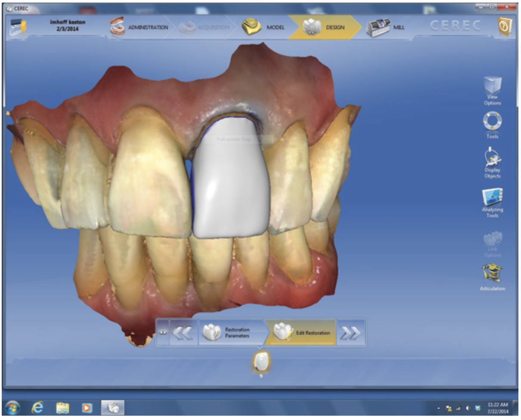Open View Options panel
This screenshot has height=420, width=521.
coord(492,91)
